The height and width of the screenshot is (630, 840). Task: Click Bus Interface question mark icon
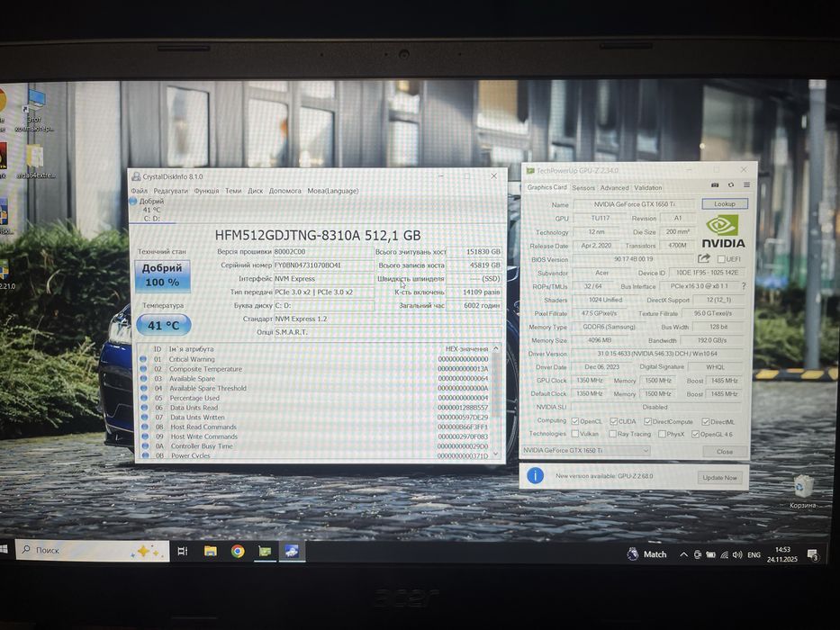(744, 286)
